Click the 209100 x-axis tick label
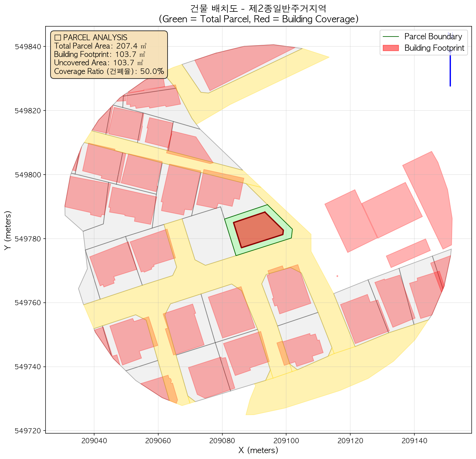Image resolution: width=476 pixels, height=459 pixels. coord(286,440)
